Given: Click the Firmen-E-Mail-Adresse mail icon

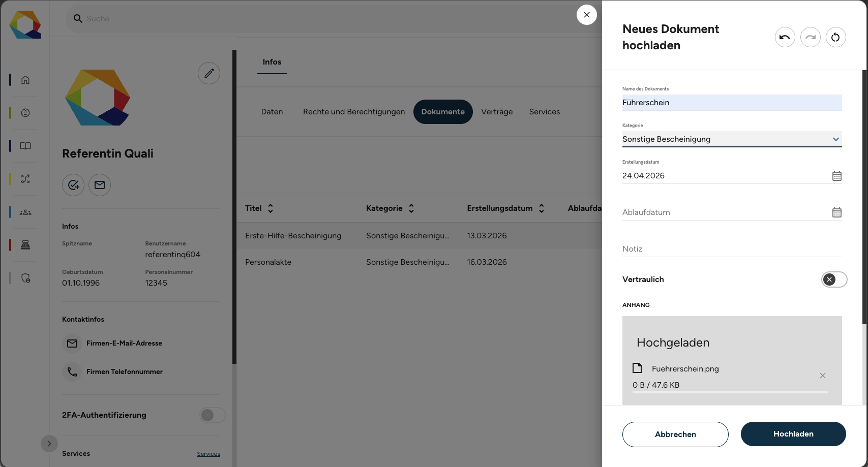Looking at the screenshot, I should click(72, 344).
